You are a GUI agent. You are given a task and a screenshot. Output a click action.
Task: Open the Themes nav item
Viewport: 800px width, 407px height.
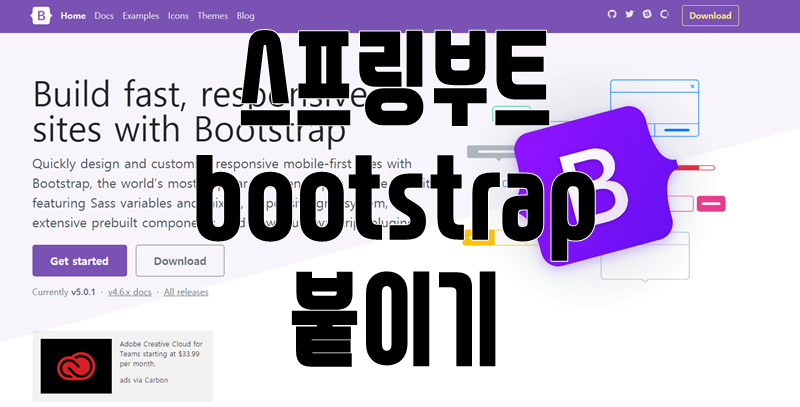pyautogui.click(x=212, y=16)
